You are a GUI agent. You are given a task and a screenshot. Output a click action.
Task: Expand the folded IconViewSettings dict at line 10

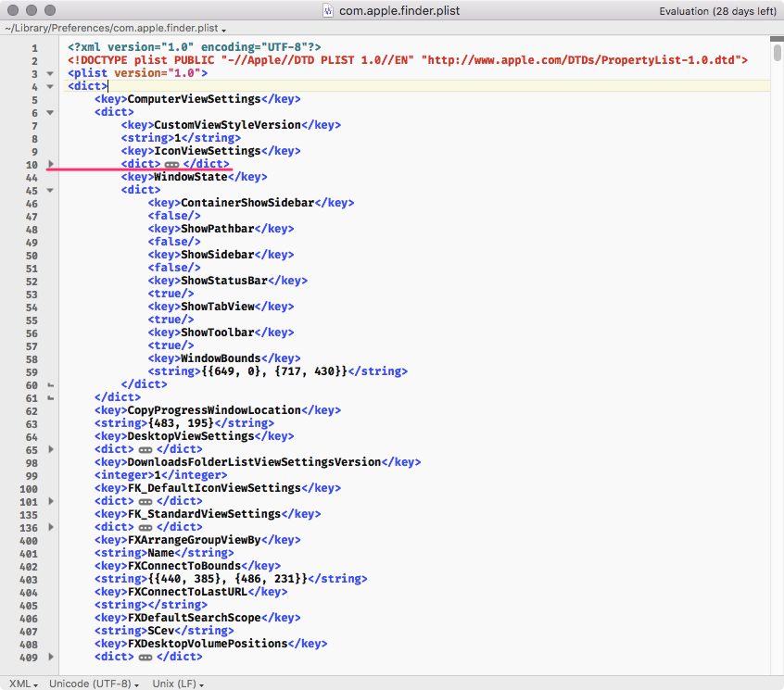(x=50, y=164)
